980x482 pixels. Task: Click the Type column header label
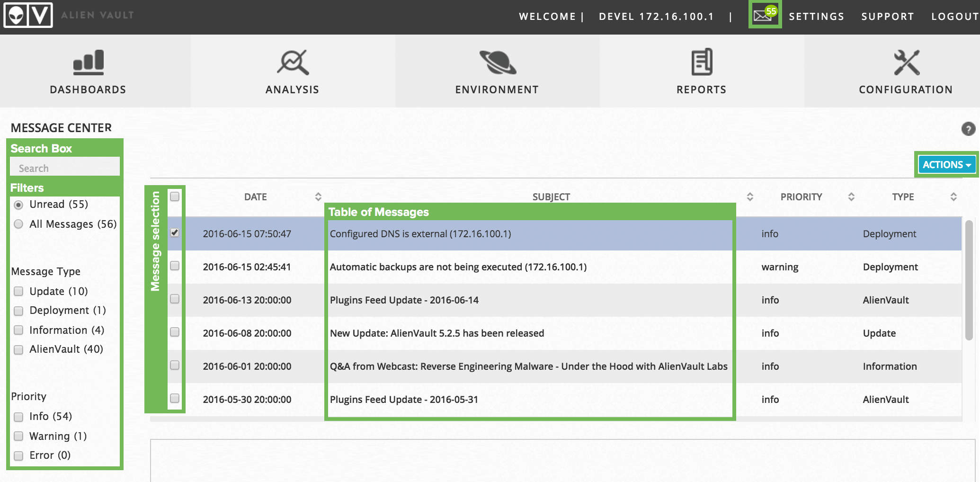pyautogui.click(x=903, y=197)
